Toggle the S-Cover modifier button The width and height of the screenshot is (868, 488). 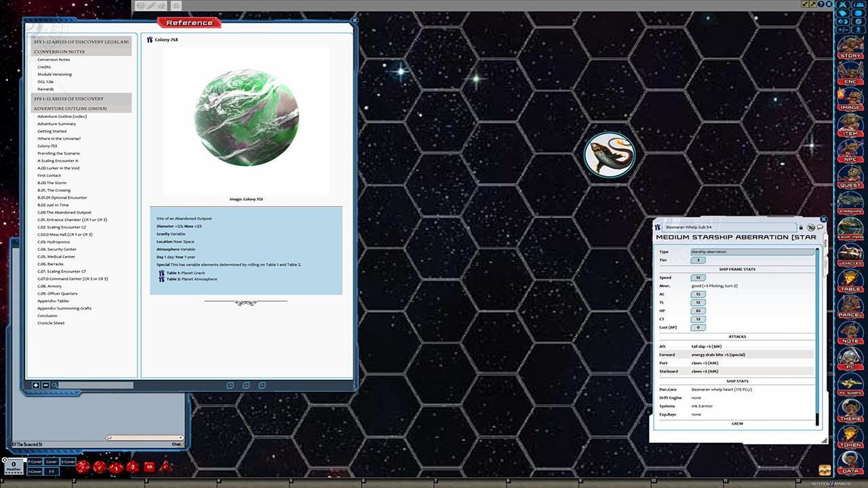point(68,462)
